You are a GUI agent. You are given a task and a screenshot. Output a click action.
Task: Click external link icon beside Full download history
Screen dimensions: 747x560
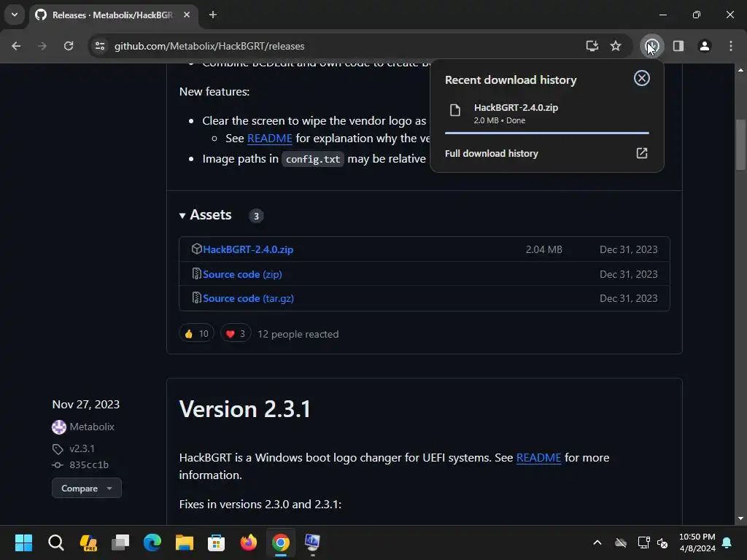[x=642, y=153]
